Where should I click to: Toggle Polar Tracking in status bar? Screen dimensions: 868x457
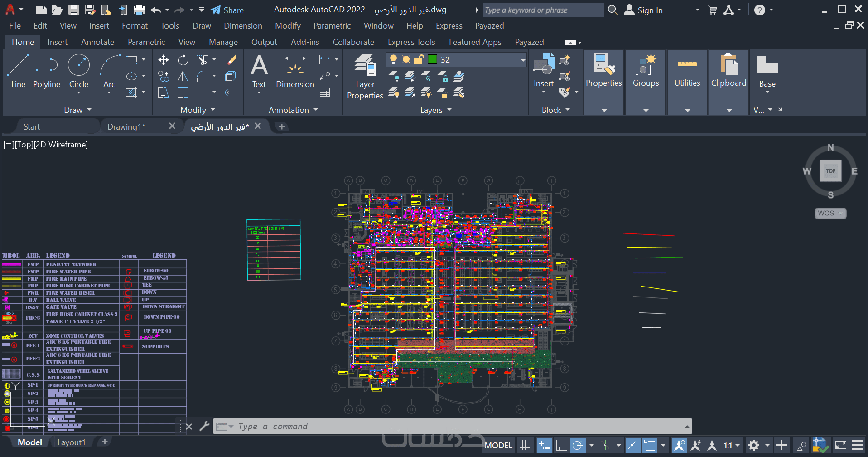coord(578,445)
